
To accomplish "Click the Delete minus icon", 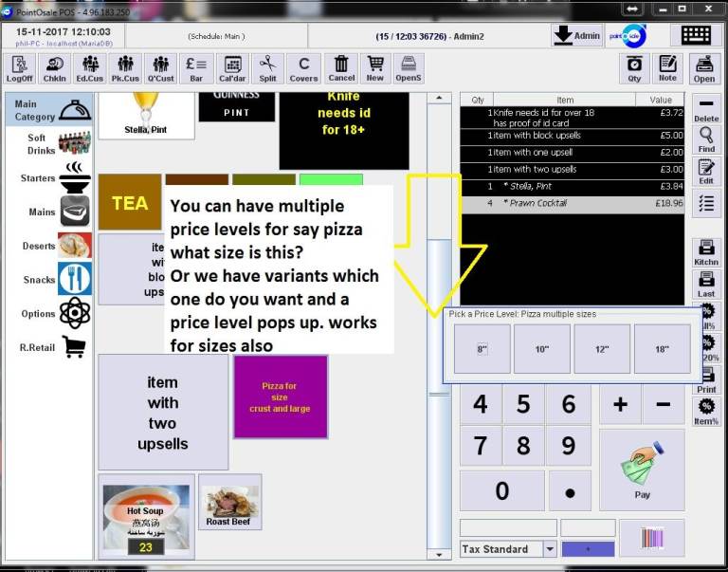I will (706, 108).
